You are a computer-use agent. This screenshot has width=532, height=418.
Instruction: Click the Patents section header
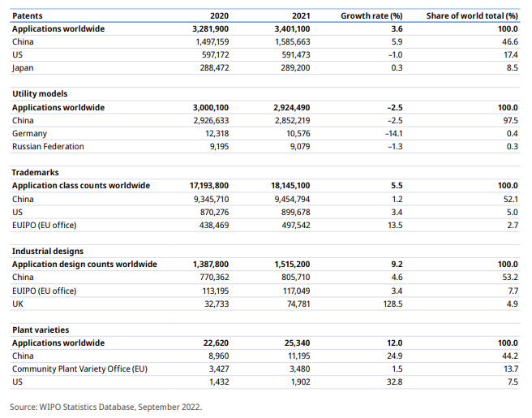click(28, 15)
